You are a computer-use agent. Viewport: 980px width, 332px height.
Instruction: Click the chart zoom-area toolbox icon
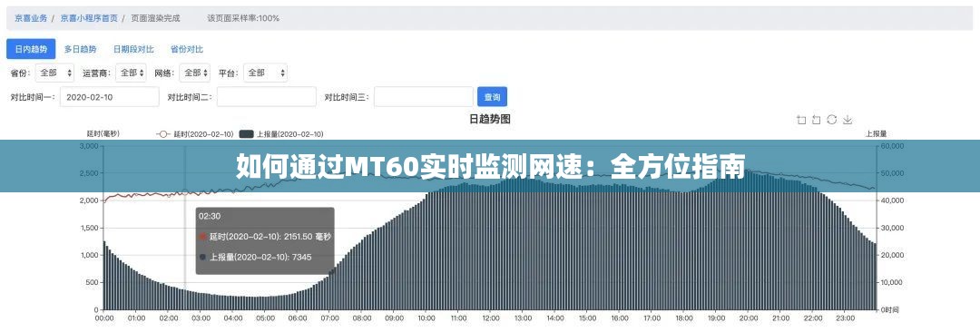point(801,120)
